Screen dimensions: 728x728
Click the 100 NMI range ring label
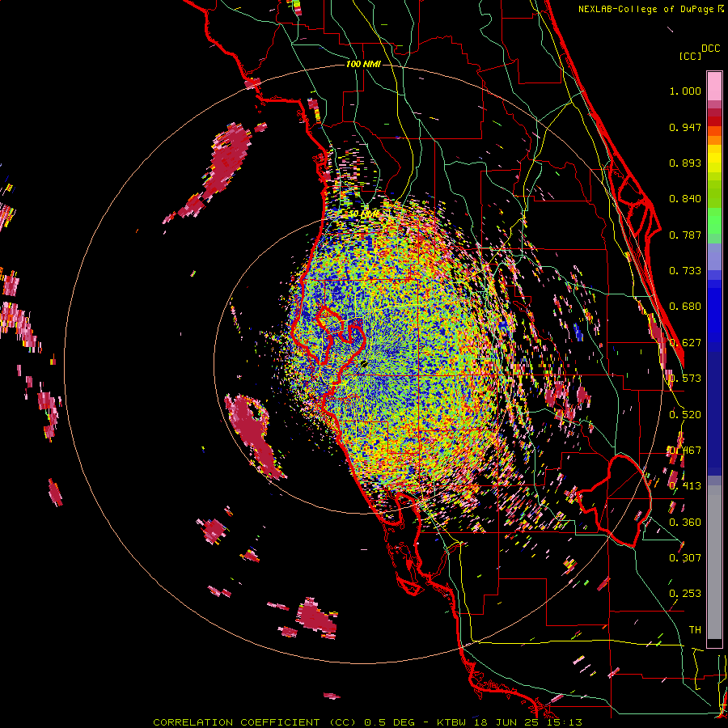click(363, 64)
